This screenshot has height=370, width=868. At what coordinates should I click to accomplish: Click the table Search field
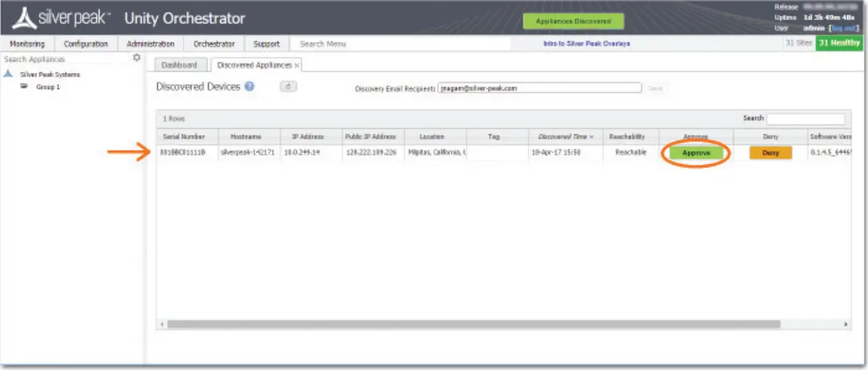tap(805, 119)
